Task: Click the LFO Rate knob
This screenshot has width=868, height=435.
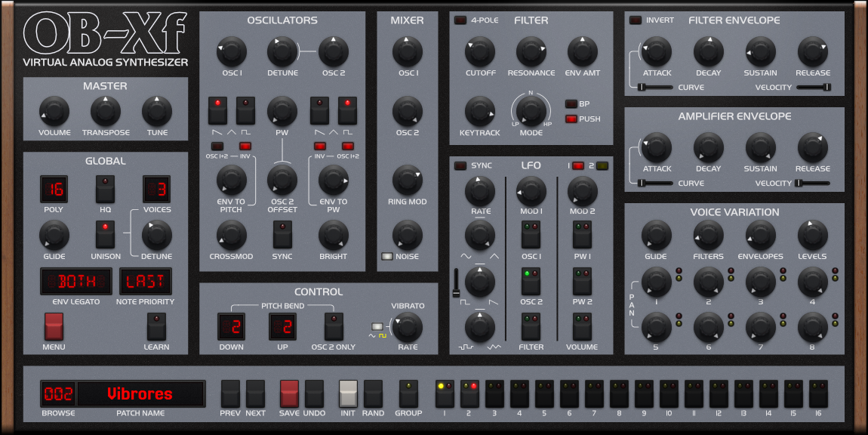Action: tap(480, 190)
